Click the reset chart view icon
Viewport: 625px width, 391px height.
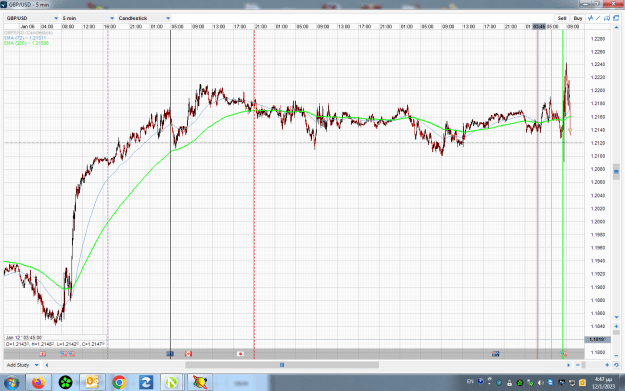click(x=616, y=365)
